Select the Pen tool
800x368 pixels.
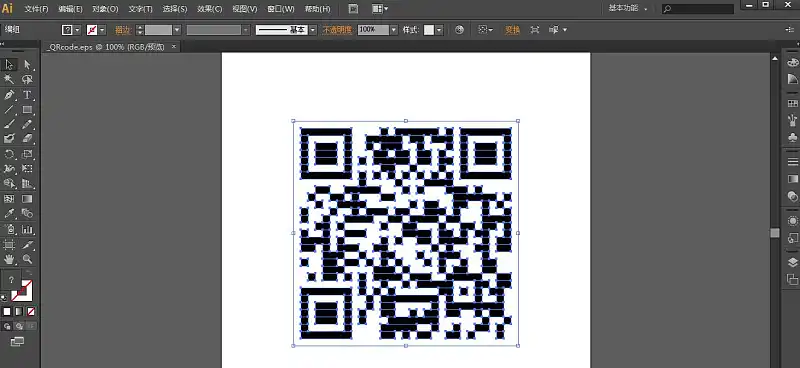coord(10,95)
